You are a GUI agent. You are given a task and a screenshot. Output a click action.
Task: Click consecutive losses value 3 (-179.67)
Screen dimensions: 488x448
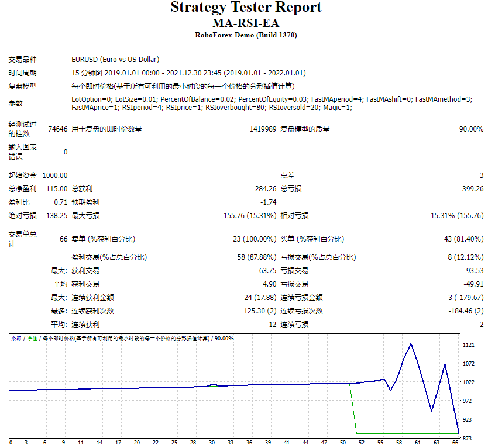click(466, 298)
